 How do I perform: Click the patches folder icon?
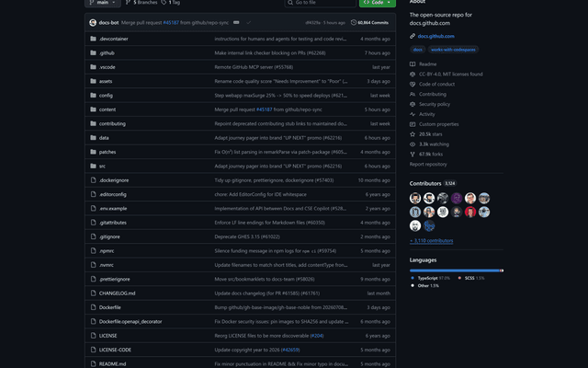(x=93, y=152)
